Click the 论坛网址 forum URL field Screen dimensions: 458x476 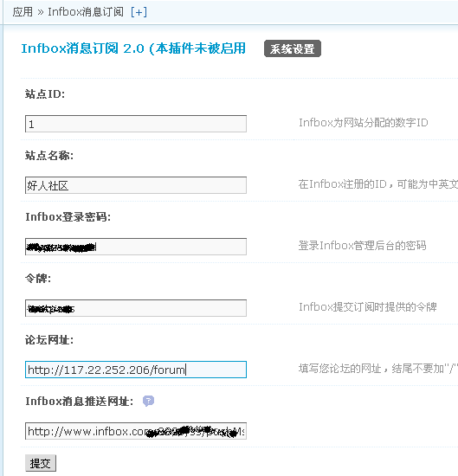[x=136, y=370]
